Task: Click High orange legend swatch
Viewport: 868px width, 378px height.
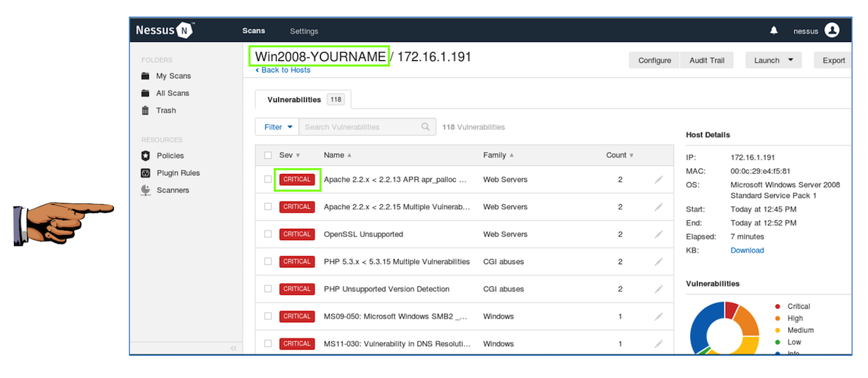Action: coord(778,319)
